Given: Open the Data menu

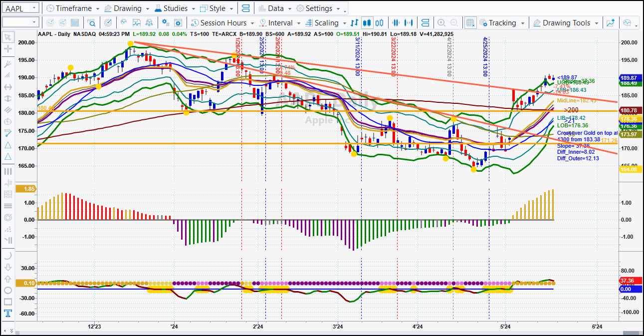Looking at the screenshot, I should 275,8.
